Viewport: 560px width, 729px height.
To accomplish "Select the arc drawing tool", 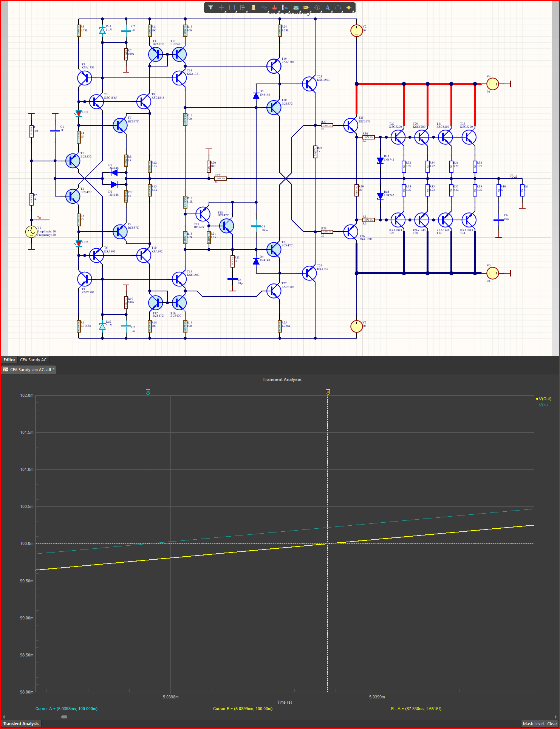I will pyautogui.click(x=338, y=8).
